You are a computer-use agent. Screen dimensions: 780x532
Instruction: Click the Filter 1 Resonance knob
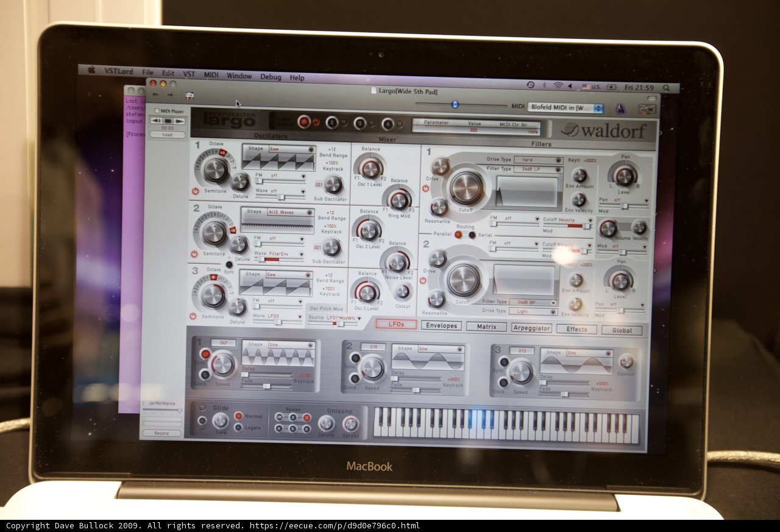coord(439,207)
